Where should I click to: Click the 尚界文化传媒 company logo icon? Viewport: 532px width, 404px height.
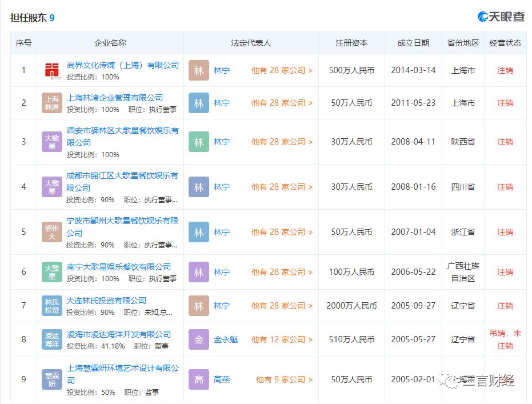[52, 70]
